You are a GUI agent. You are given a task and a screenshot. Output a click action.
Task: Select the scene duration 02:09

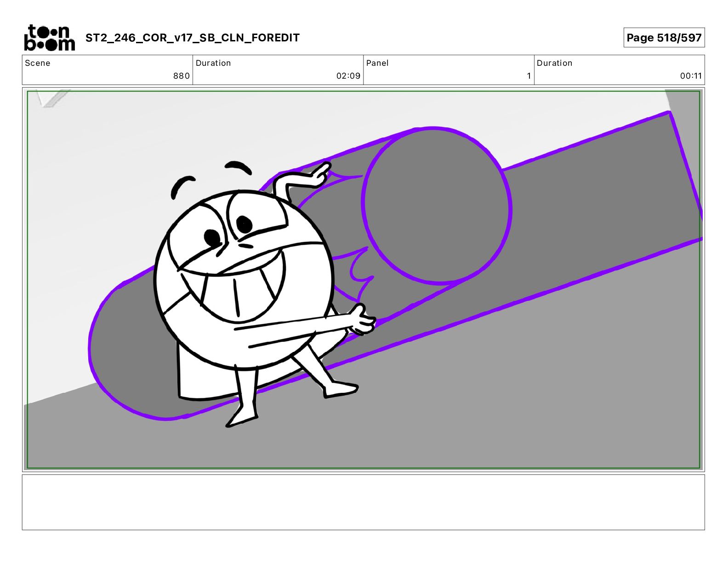point(348,76)
